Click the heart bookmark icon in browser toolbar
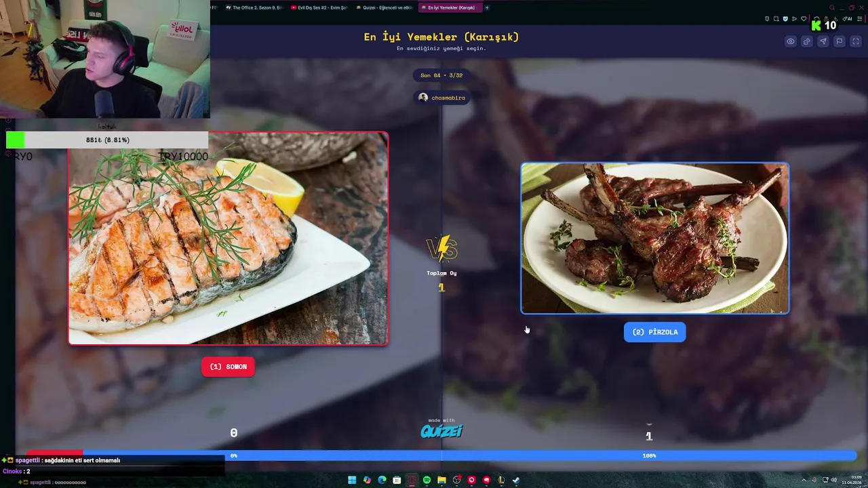868x488 pixels. click(804, 19)
